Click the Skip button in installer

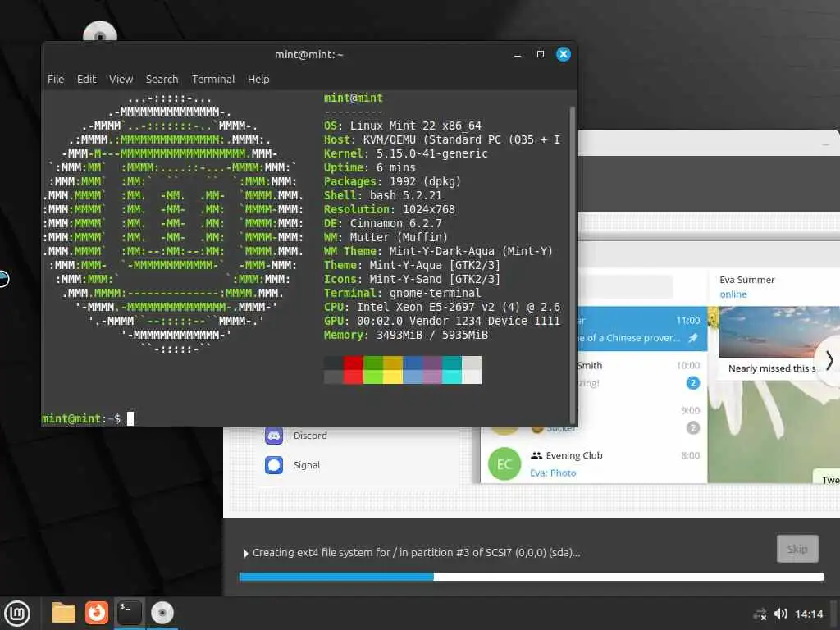coord(797,549)
